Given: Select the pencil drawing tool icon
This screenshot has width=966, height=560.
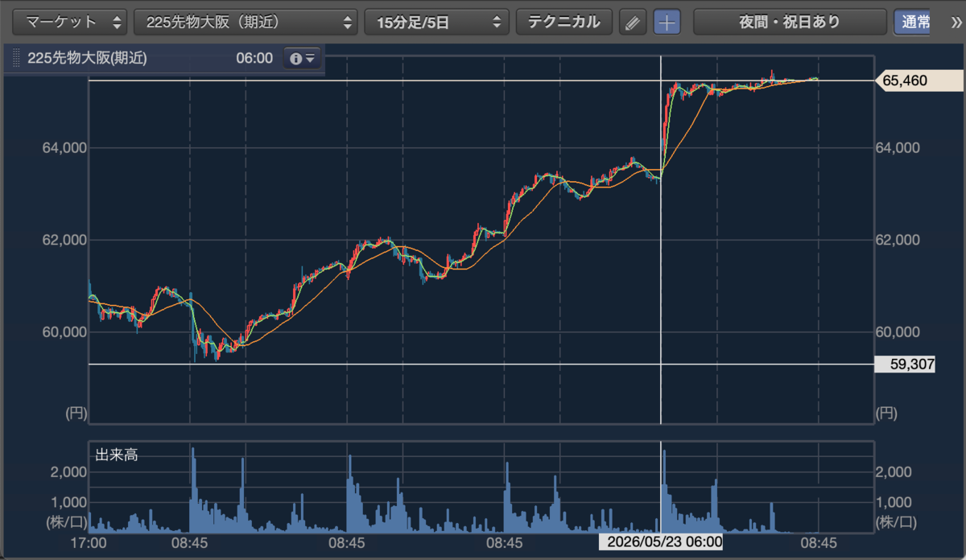Looking at the screenshot, I should [633, 23].
